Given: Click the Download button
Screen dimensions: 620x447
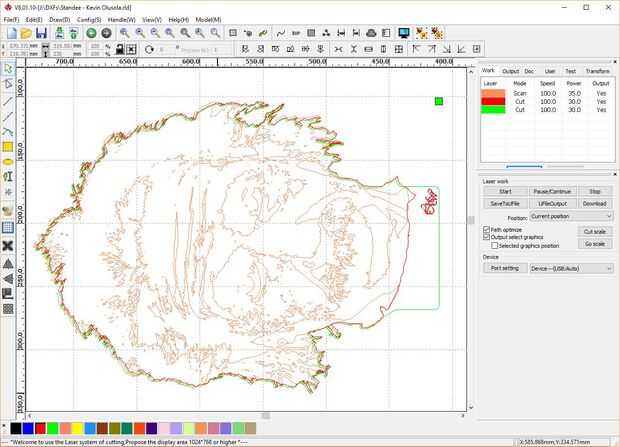Looking at the screenshot, I should 594,203.
